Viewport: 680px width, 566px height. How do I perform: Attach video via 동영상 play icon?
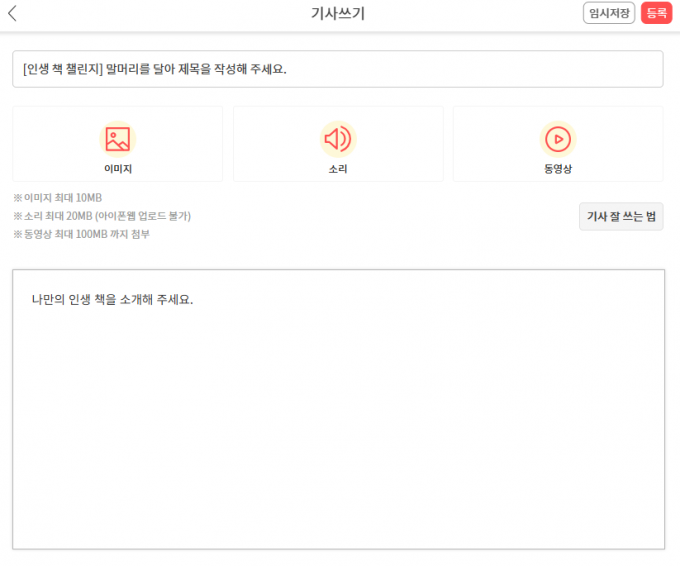coord(558,139)
